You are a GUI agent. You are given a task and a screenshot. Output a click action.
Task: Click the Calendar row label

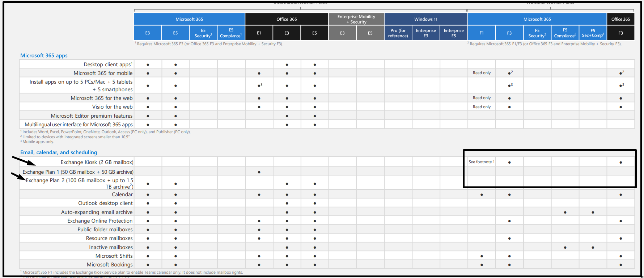tap(122, 194)
